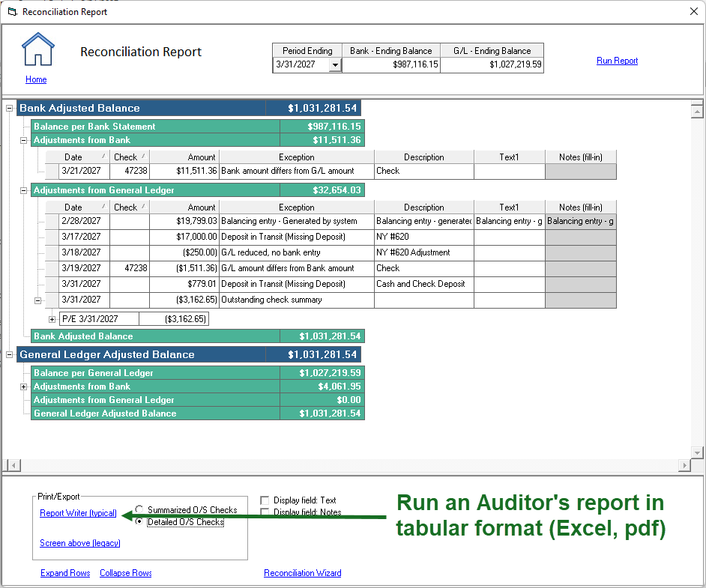Image resolution: width=706 pixels, height=588 pixels.
Task: Click the Home house icon
Action: [x=37, y=49]
